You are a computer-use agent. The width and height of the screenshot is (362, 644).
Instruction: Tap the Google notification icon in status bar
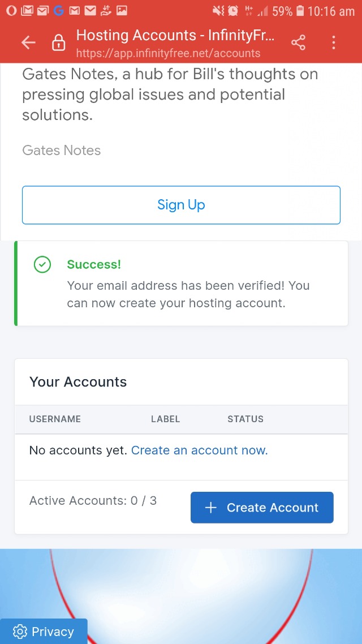pyautogui.click(x=58, y=11)
